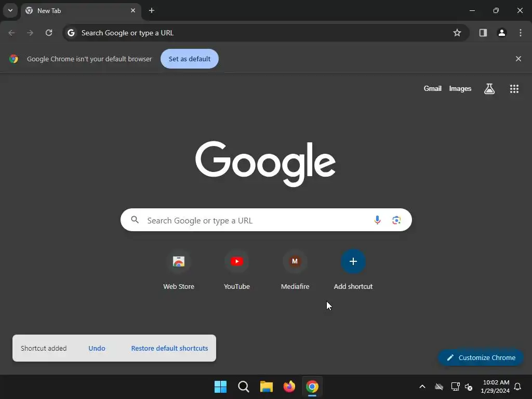Open the clock and date flyout

(495, 387)
